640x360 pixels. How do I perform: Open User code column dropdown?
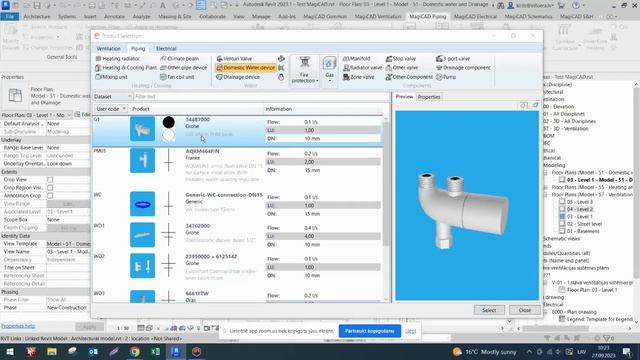pos(111,109)
